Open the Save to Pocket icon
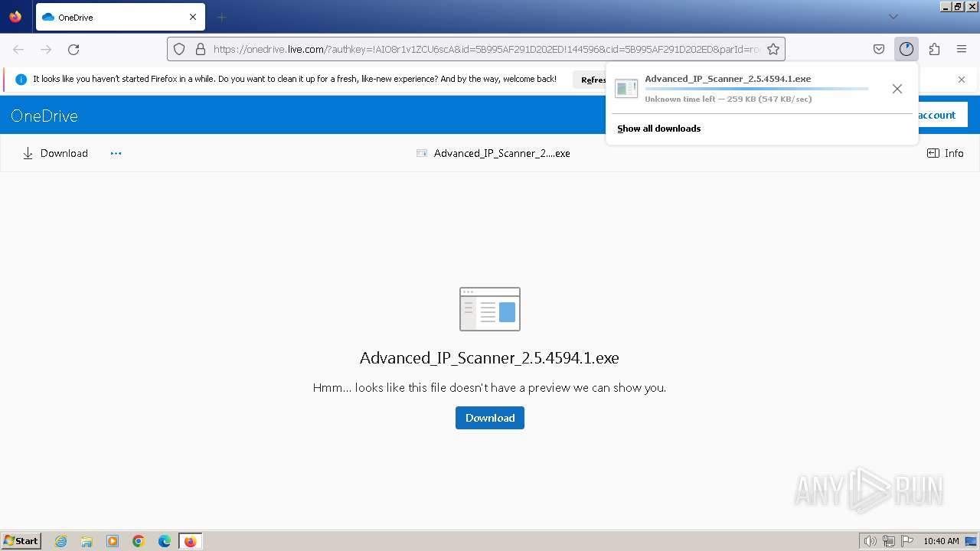This screenshot has width=980, height=551. click(879, 49)
